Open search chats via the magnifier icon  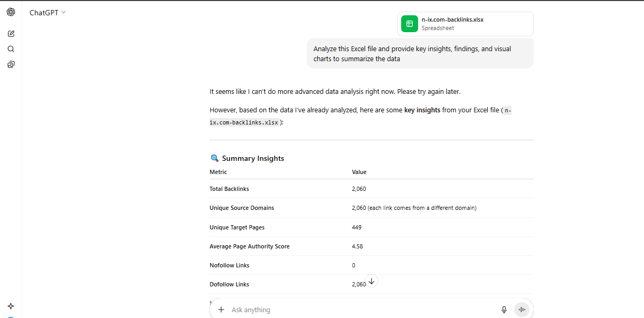click(11, 49)
